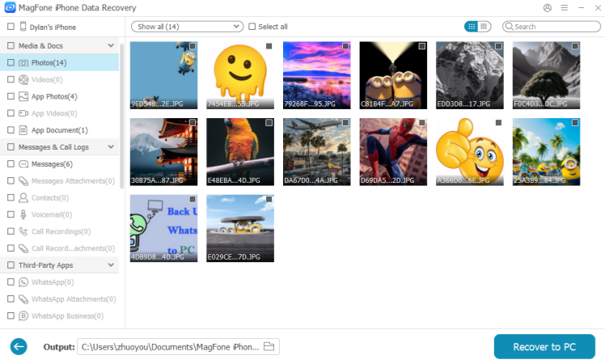This screenshot has height=364, width=605.
Task: Select App Photos(4) category
Action: [59, 96]
